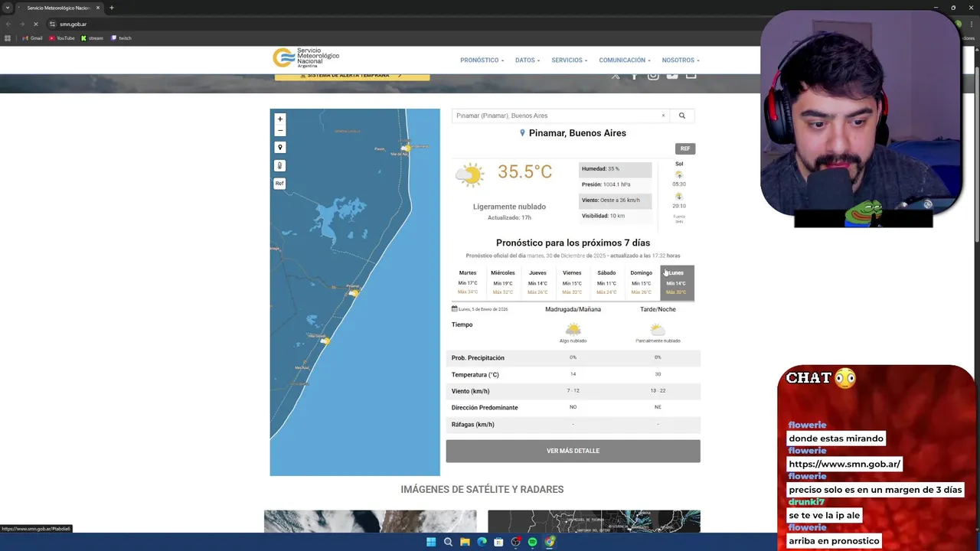This screenshot has width=980, height=551.
Task: Click the map location pin button
Action: [279, 148]
